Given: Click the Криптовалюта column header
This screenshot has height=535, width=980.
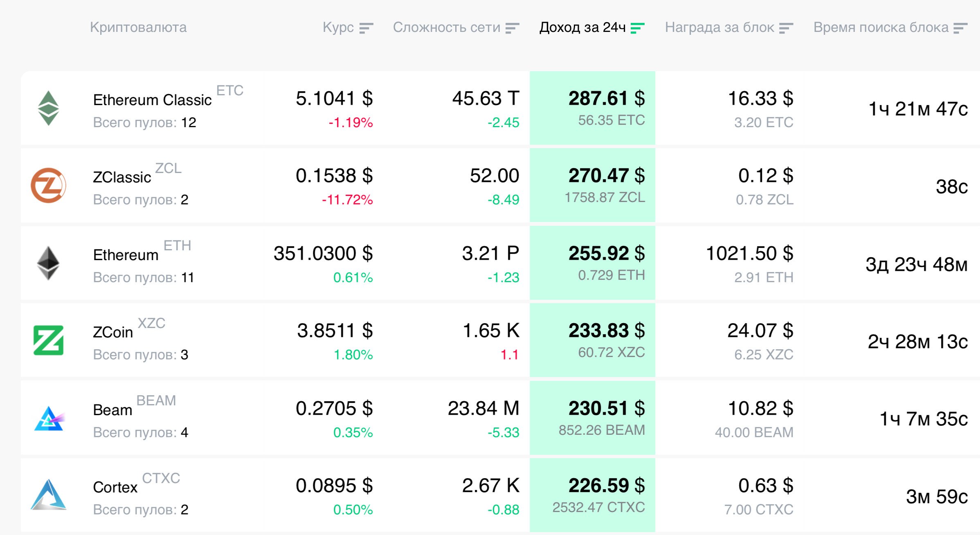Looking at the screenshot, I should point(138,27).
